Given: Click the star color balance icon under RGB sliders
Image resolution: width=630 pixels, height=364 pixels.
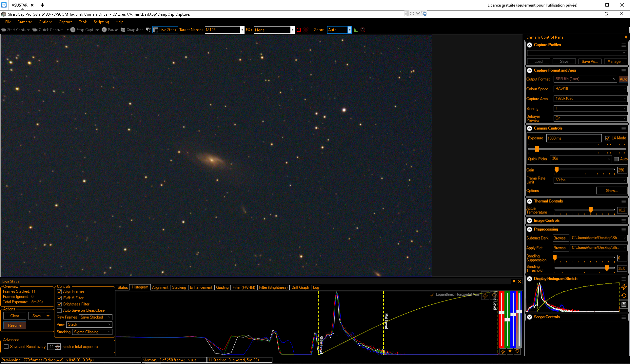Looking at the screenshot, I should 510,351.
